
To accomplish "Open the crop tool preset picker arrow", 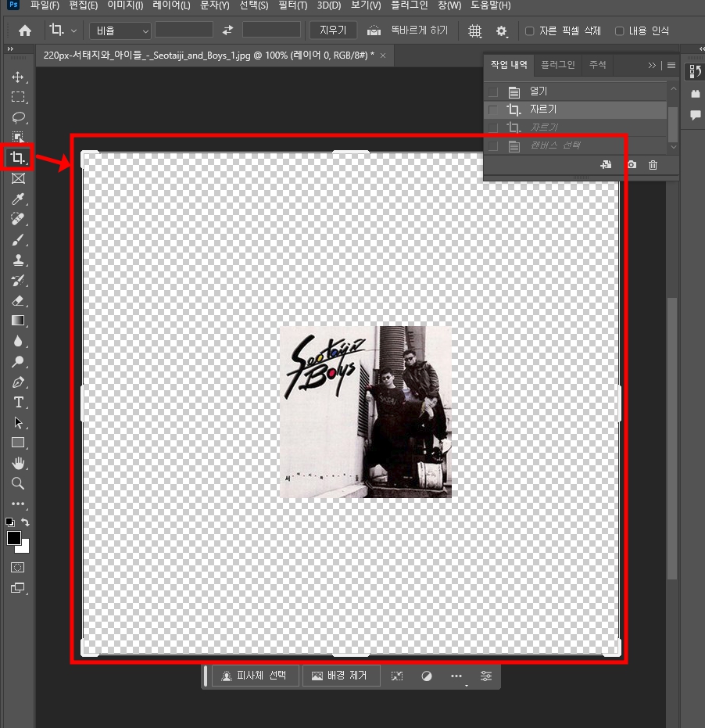I will tap(73, 31).
